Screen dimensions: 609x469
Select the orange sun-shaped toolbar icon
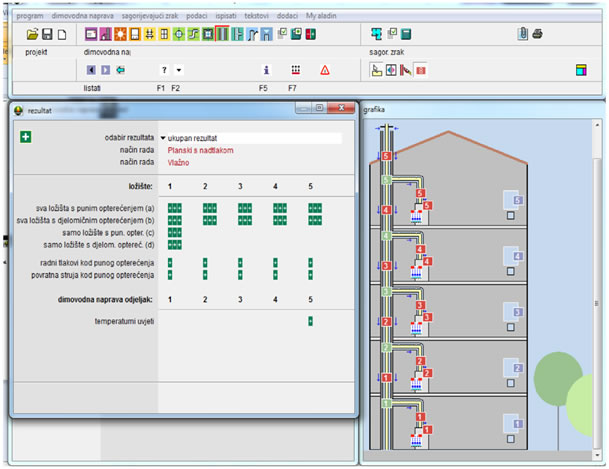tap(120, 34)
